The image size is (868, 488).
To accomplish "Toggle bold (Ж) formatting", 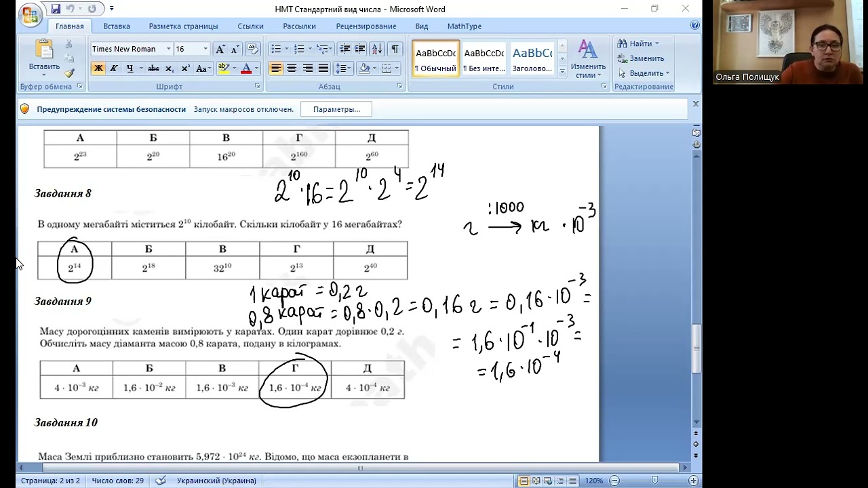I will pos(98,68).
